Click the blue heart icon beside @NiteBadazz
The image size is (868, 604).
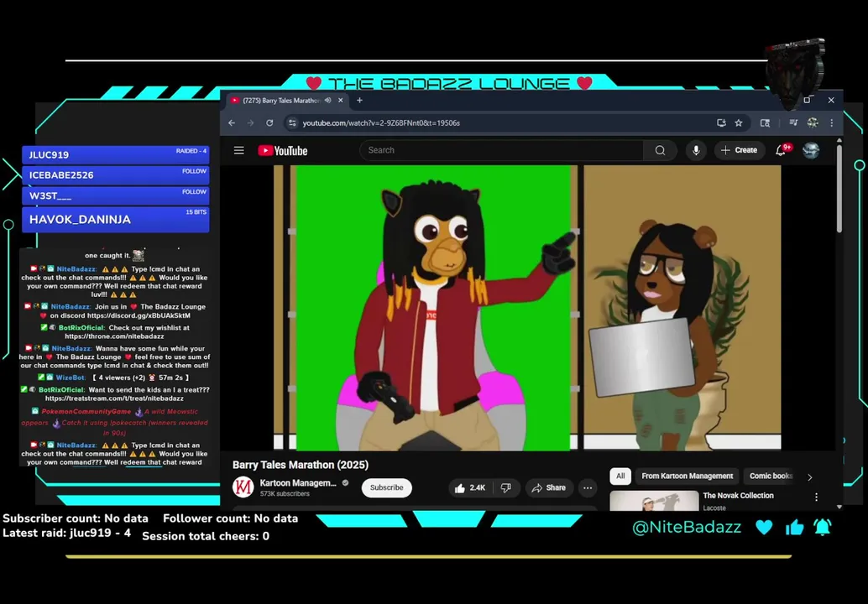point(764,527)
